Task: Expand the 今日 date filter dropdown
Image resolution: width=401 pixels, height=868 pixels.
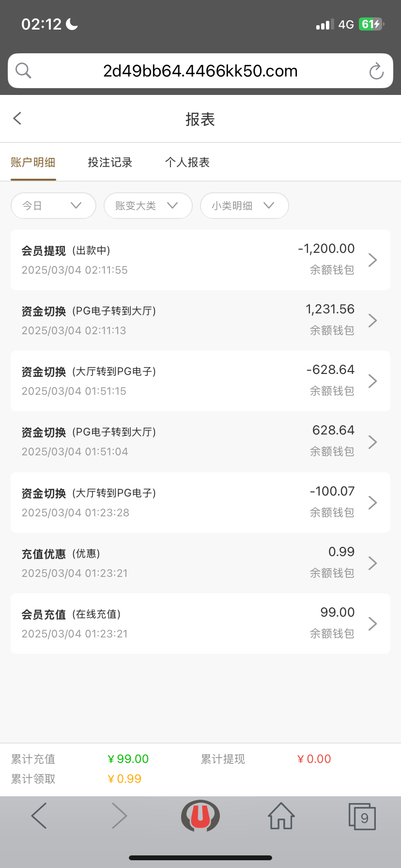Action: (x=53, y=206)
